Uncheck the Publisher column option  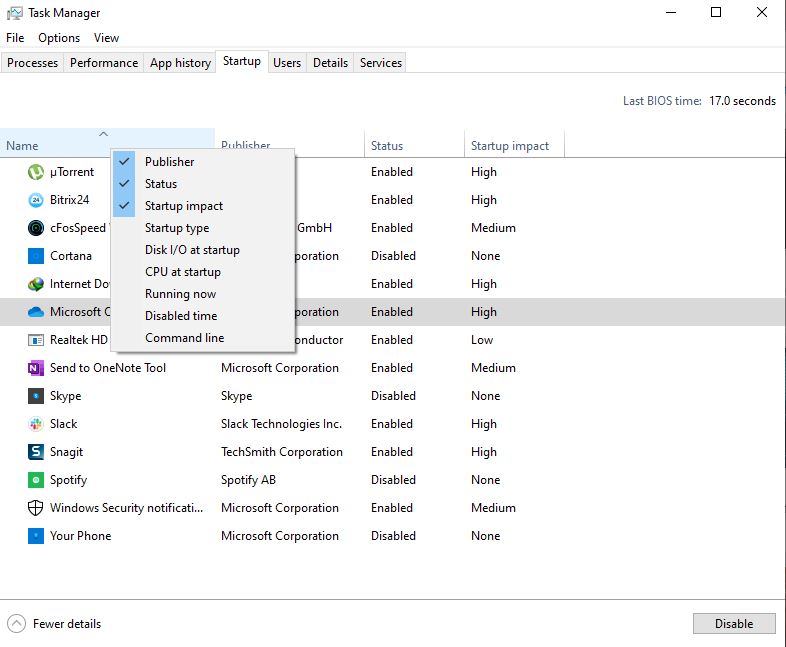tap(203, 162)
